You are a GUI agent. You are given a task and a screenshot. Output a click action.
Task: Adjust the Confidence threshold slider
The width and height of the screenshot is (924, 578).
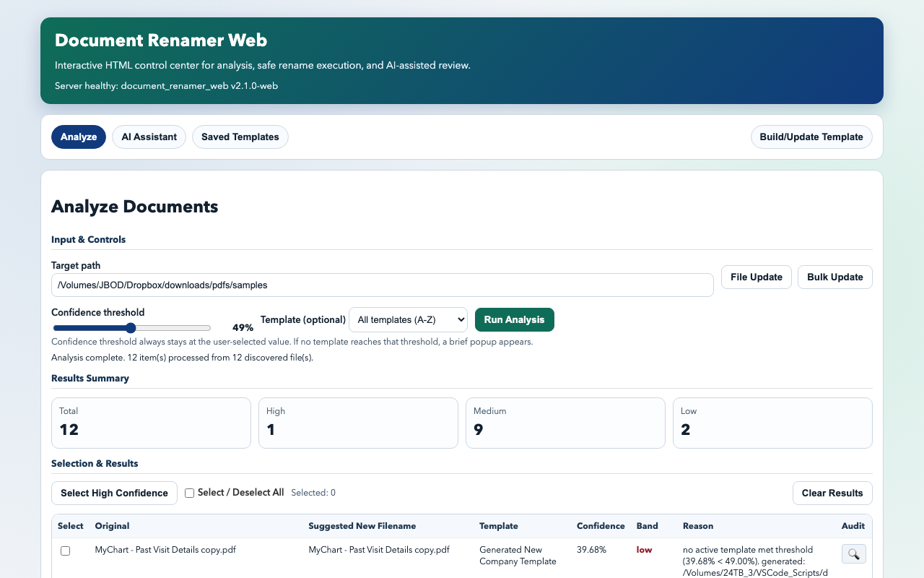[x=132, y=328]
